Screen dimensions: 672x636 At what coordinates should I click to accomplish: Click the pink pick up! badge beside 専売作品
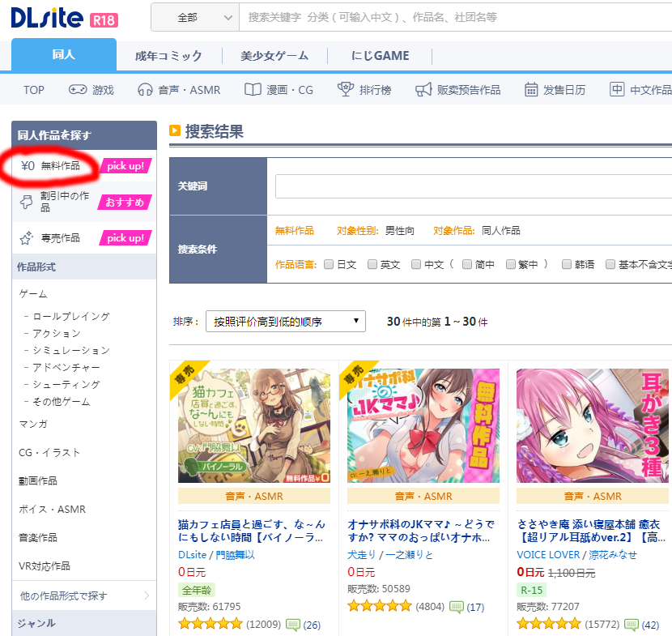[x=125, y=238]
